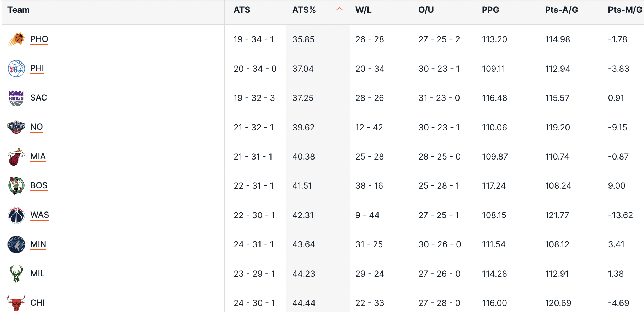The width and height of the screenshot is (644, 312).
Task: Sort table by ATS column header
Action: pos(242,10)
